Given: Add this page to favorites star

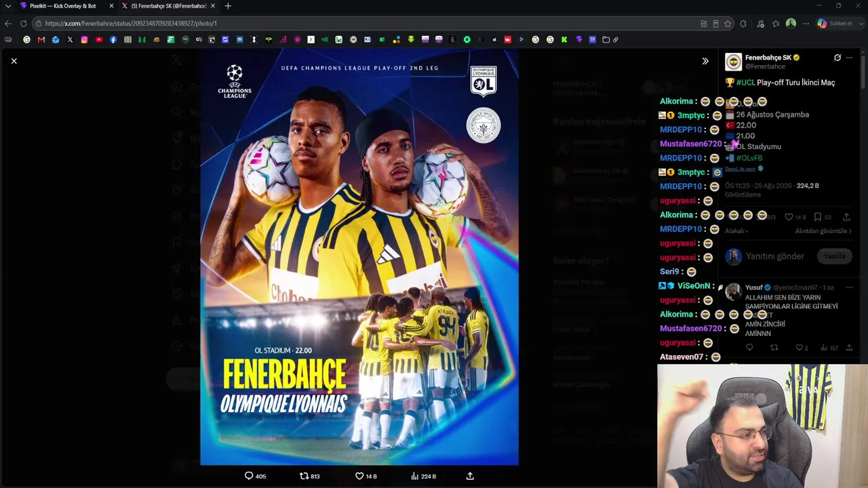Looking at the screenshot, I should (728, 23).
